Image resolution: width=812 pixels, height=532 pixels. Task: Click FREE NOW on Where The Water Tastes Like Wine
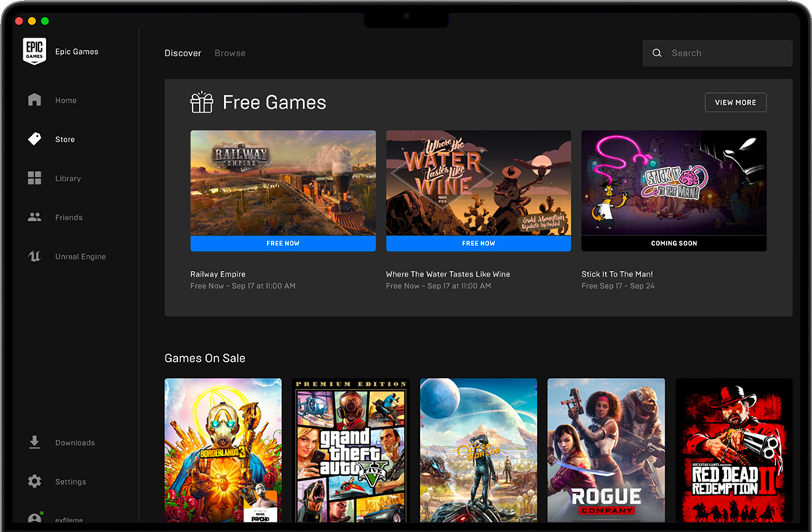click(478, 243)
